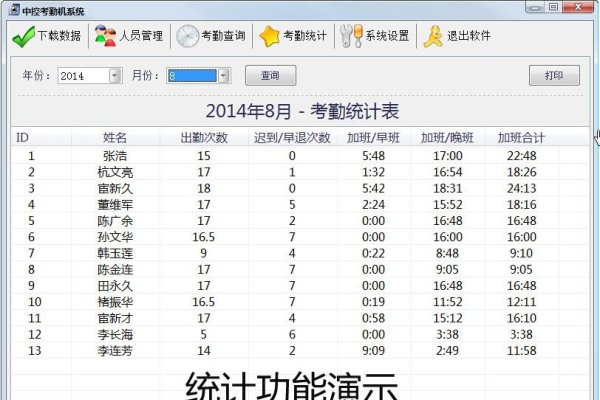The image size is (600, 400).
Task: Select the name cell 孙文华
Action: (x=115, y=237)
